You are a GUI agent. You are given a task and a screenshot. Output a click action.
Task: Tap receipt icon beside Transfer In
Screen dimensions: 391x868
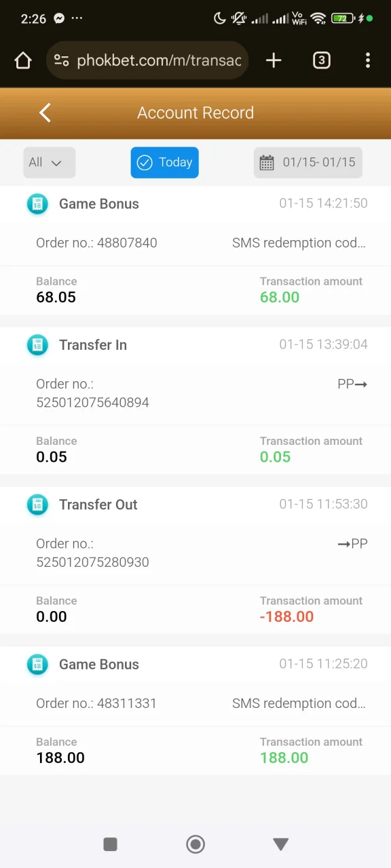point(37,344)
